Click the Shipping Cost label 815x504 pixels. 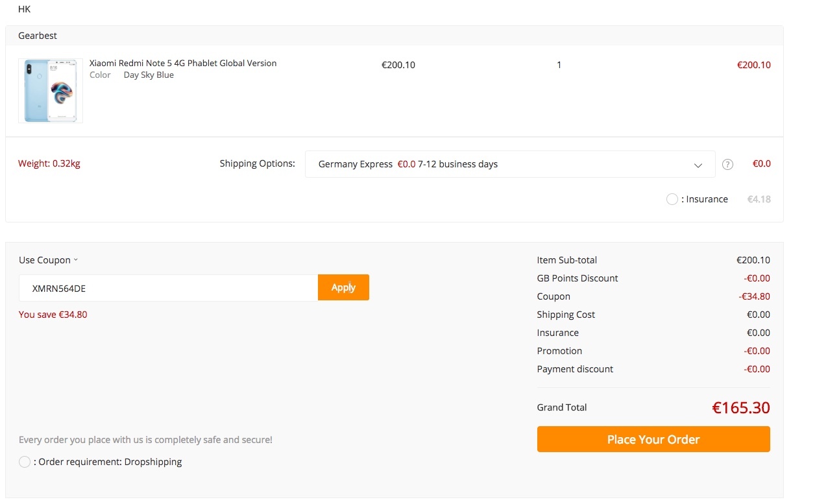tap(566, 315)
